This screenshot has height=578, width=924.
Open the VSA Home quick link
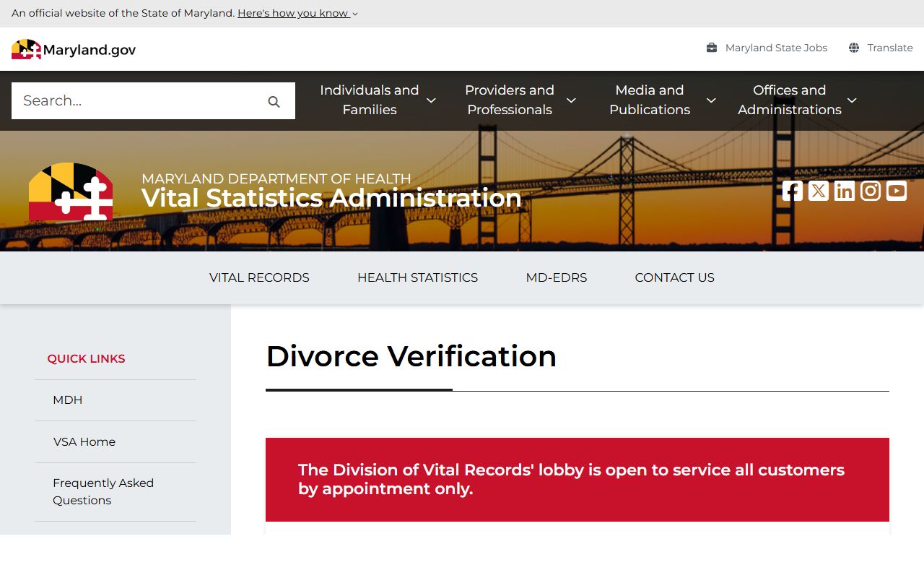click(x=84, y=441)
